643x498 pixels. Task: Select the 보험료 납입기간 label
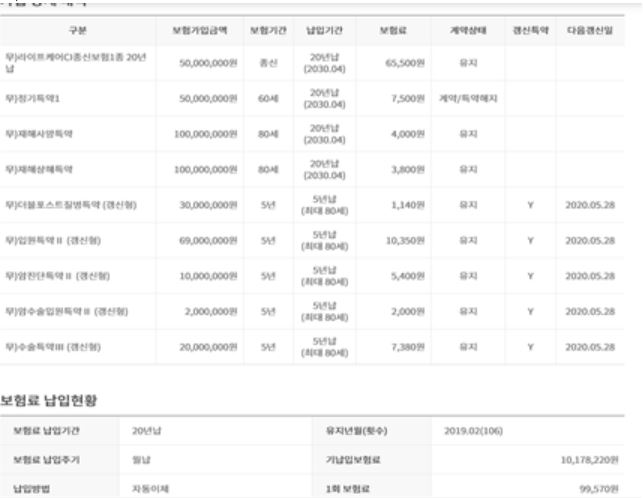pyautogui.click(x=46, y=431)
